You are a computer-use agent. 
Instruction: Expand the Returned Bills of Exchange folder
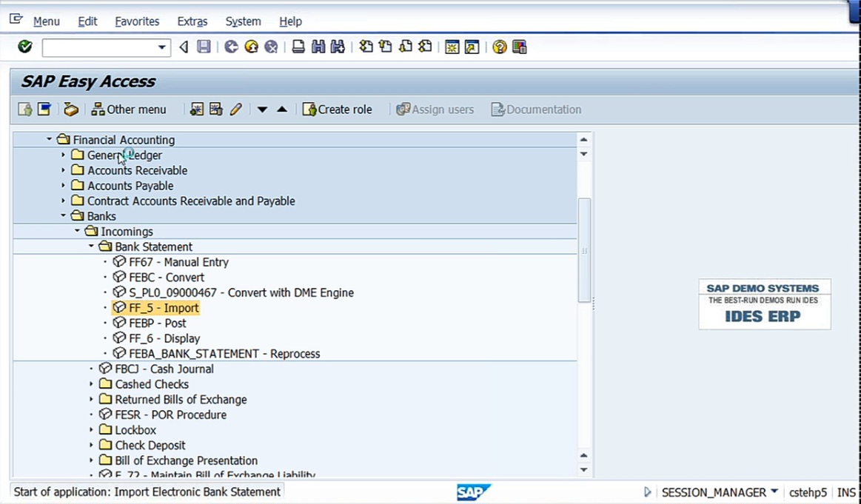91,400
